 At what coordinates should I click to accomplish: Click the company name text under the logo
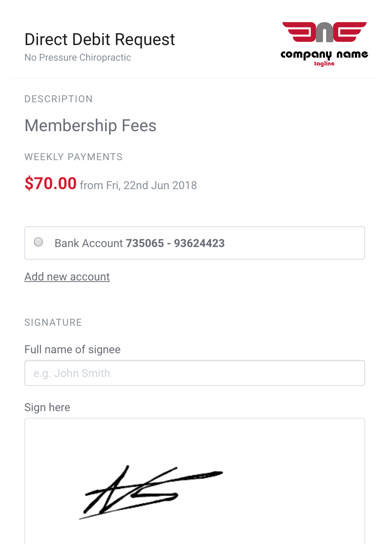point(324,54)
